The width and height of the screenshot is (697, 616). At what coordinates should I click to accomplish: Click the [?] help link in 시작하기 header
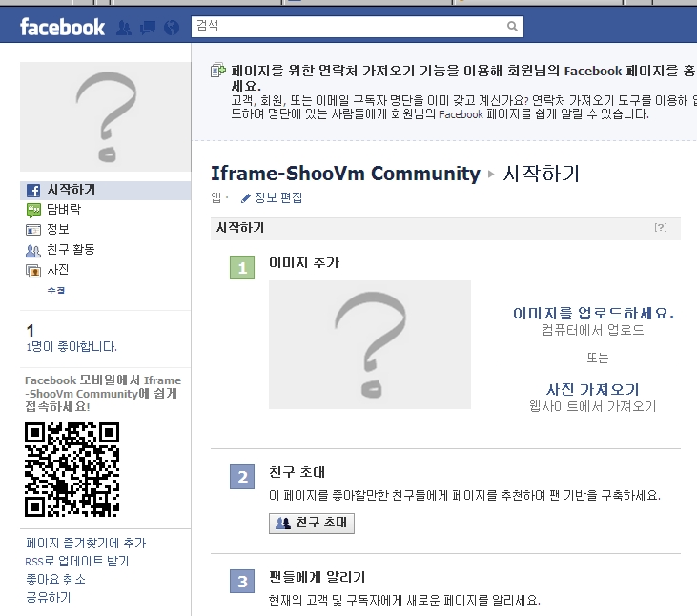(x=661, y=228)
